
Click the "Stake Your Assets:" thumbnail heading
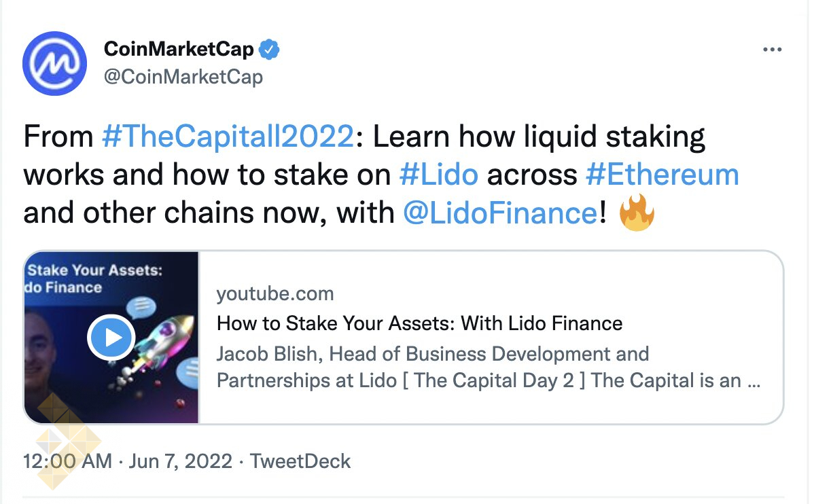coord(94,270)
